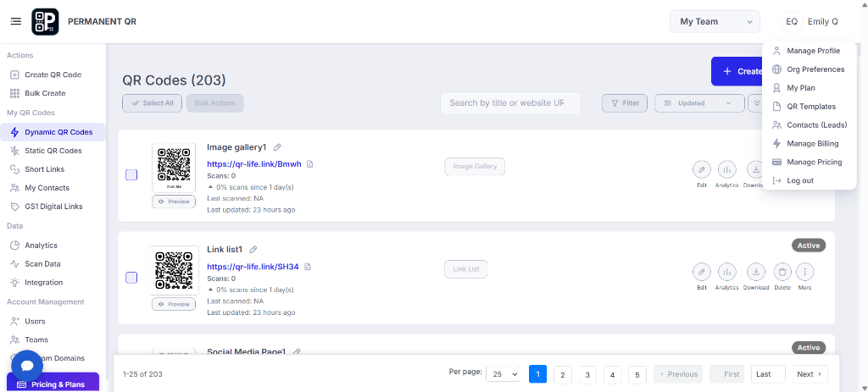868x392 pixels.
Task: Rename Link list1 with pencil icon
Action: (x=253, y=250)
